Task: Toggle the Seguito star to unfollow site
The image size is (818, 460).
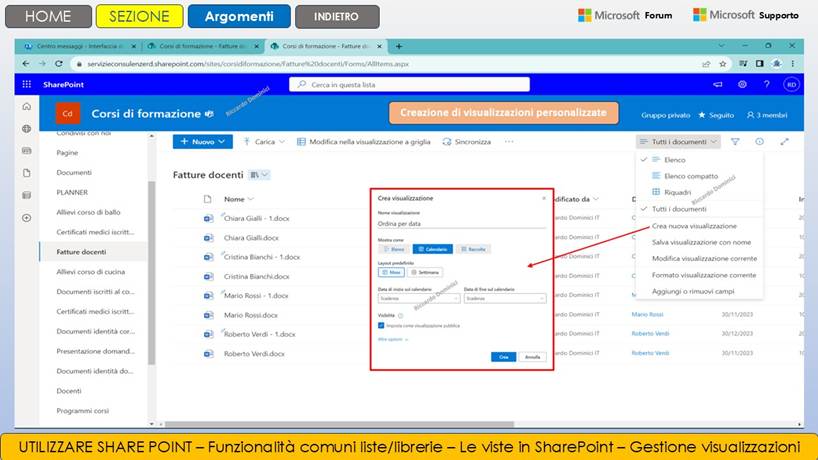Action: [702, 115]
